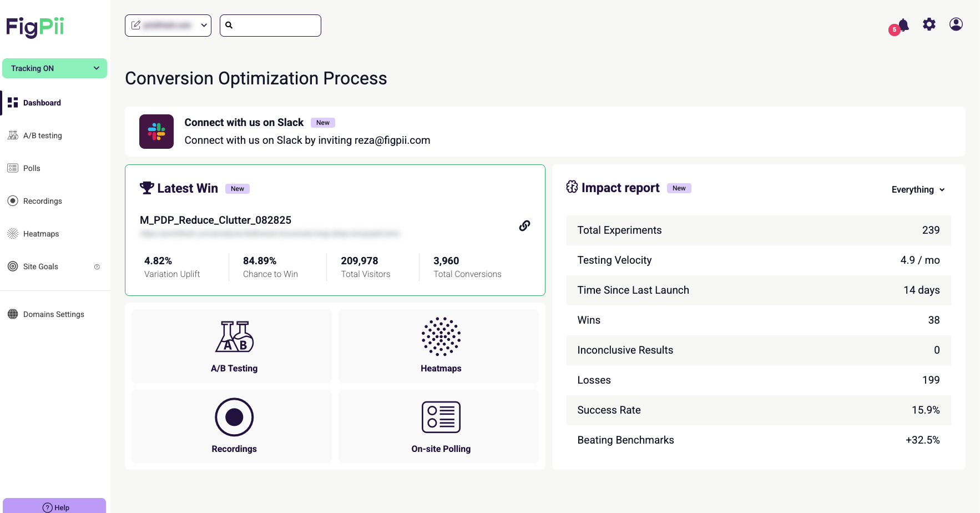Click the Dashboard grid icon in sidebar
Image resolution: width=980 pixels, height=513 pixels.
pos(13,103)
